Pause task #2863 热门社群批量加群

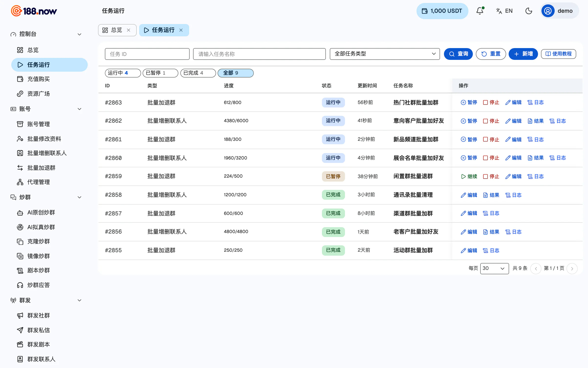click(469, 103)
